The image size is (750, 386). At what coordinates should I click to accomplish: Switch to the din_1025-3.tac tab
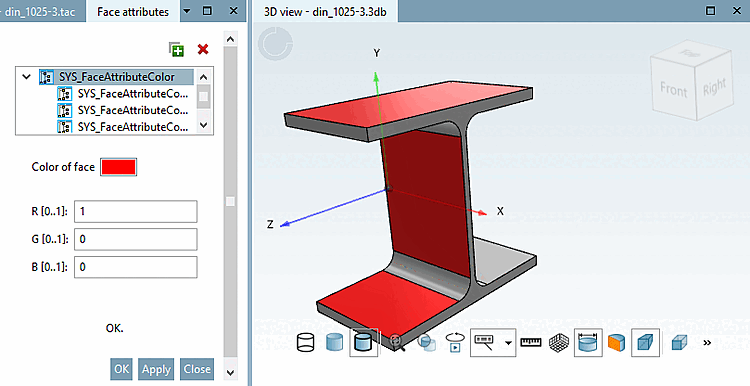click(40, 11)
